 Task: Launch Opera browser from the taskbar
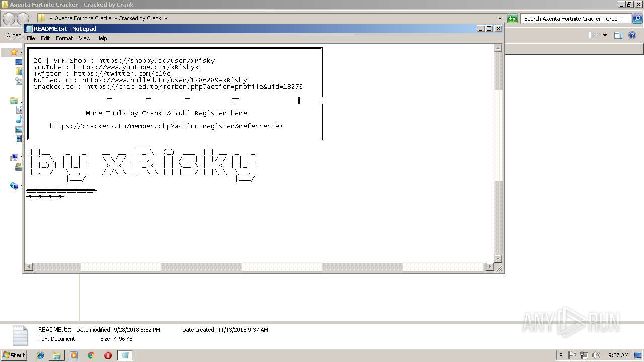point(108,355)
